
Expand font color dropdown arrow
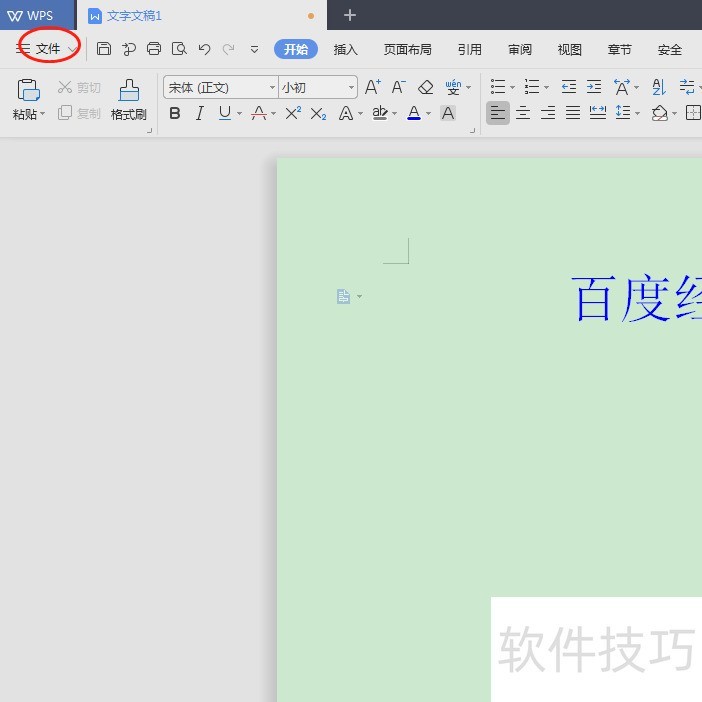[428, 114]
